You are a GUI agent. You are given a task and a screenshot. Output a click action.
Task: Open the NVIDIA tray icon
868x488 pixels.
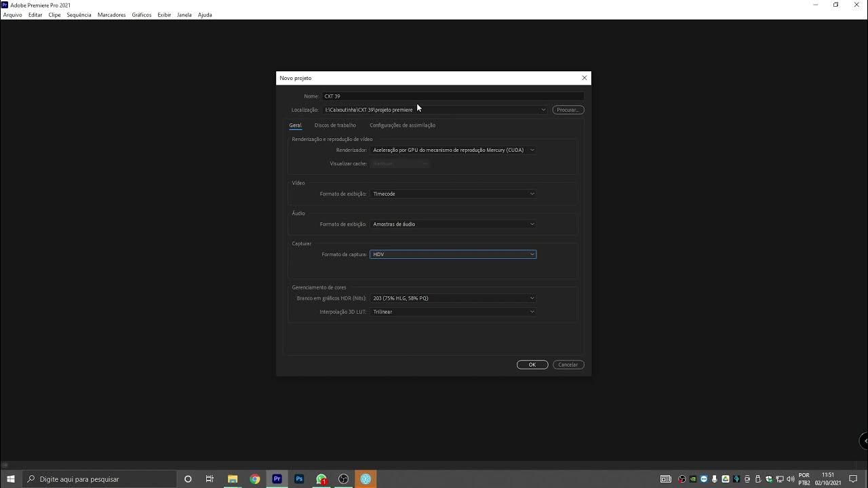tap(692, 479)
